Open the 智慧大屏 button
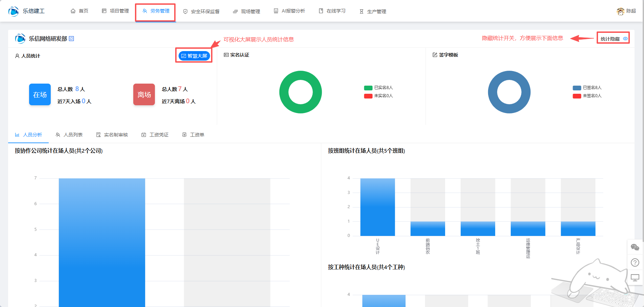This screenshot has height=307, width=644. (x=194, y=56)
